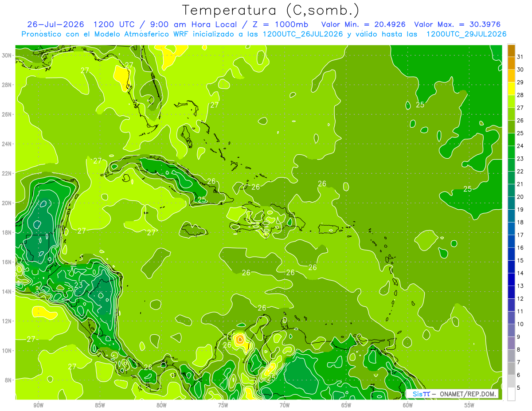Click the white swatch at color scale bottom
532x411 pixels.
click(511, 394)
